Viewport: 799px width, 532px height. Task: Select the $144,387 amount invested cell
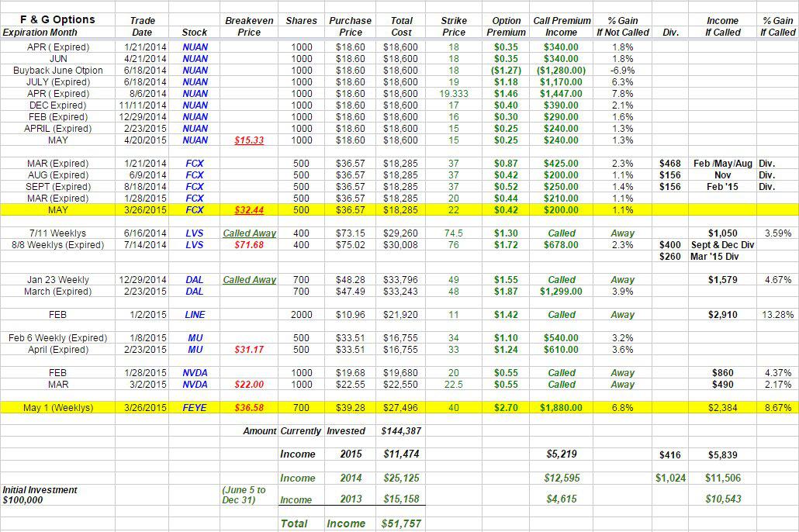(x=401, y=431)
